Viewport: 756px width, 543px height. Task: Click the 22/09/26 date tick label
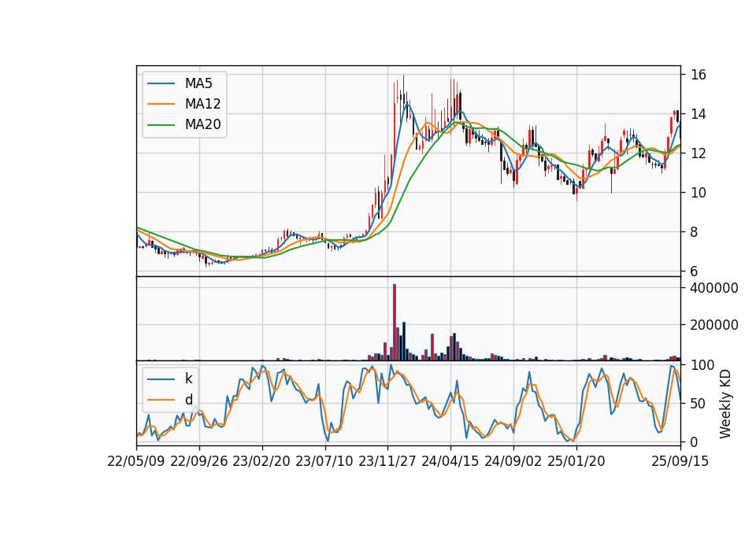click(x=199, y=461)
